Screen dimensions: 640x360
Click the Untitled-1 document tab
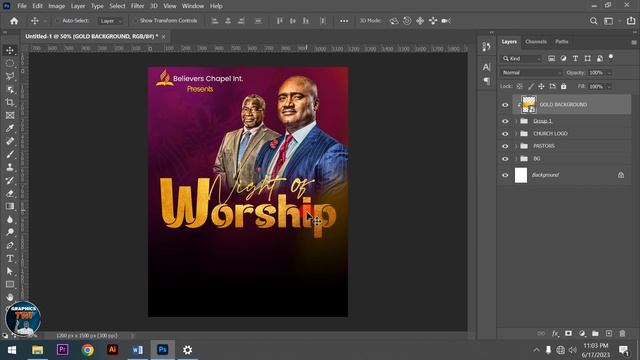click(x=91, y=36)
